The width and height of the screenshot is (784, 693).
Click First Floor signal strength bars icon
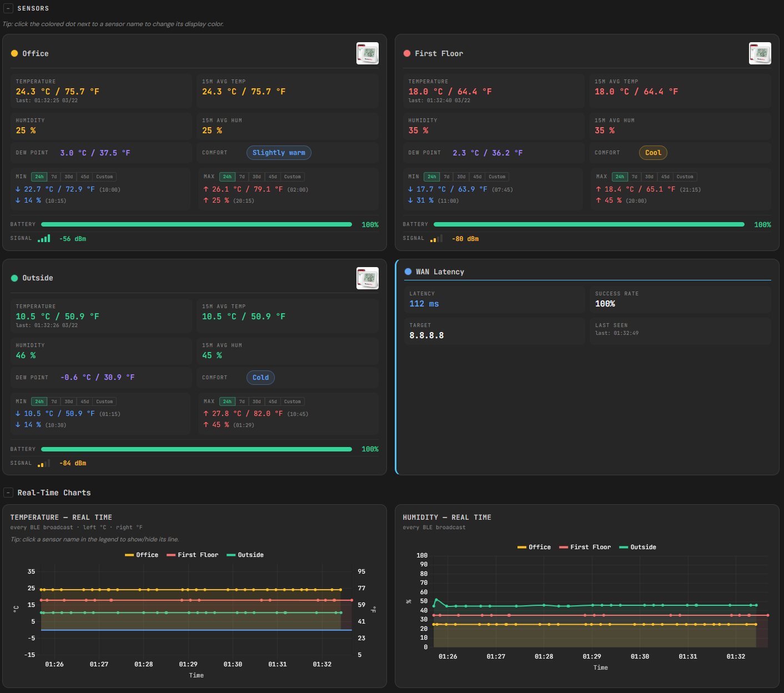tap(436, 239)
